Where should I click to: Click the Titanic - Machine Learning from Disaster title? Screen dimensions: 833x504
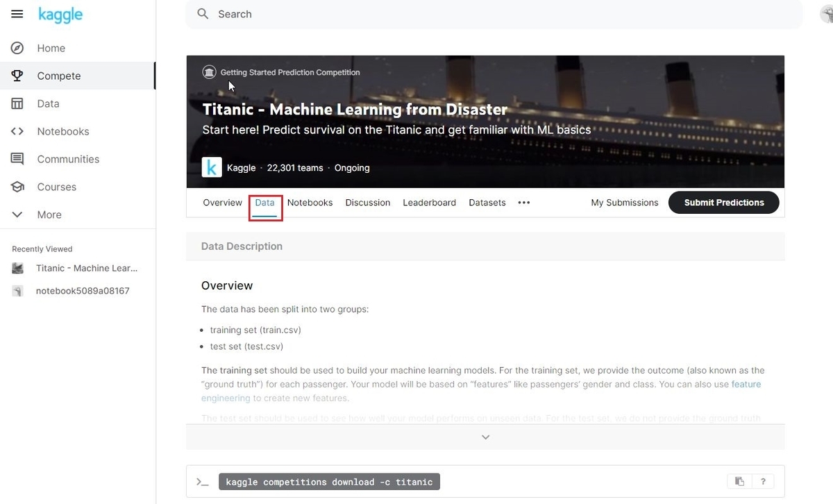tap(355, 110)
